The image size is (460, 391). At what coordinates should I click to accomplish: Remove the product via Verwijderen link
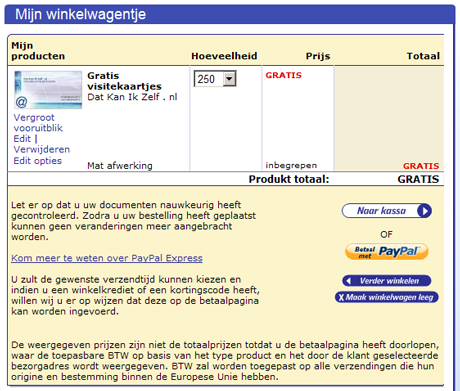pyautogui.click(x=42, y=149)
